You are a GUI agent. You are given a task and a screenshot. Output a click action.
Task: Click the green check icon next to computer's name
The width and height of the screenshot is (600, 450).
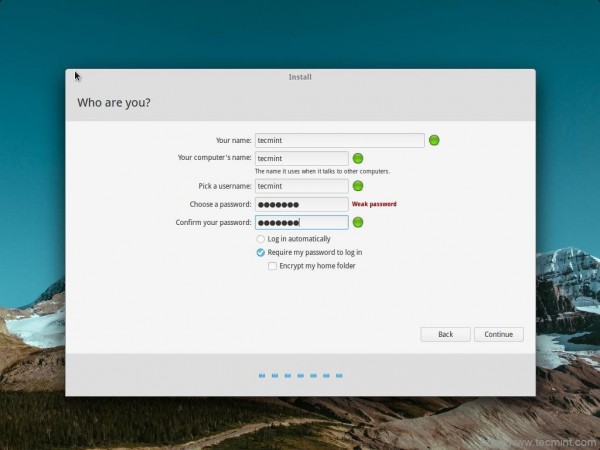[358, 158]
